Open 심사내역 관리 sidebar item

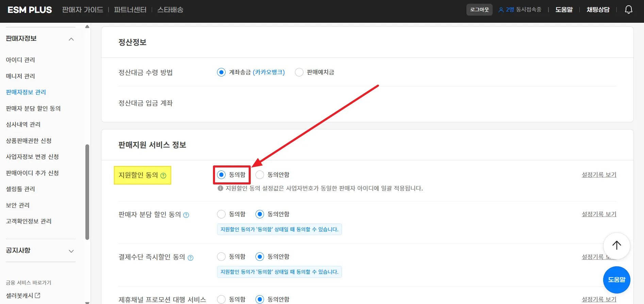23,124
